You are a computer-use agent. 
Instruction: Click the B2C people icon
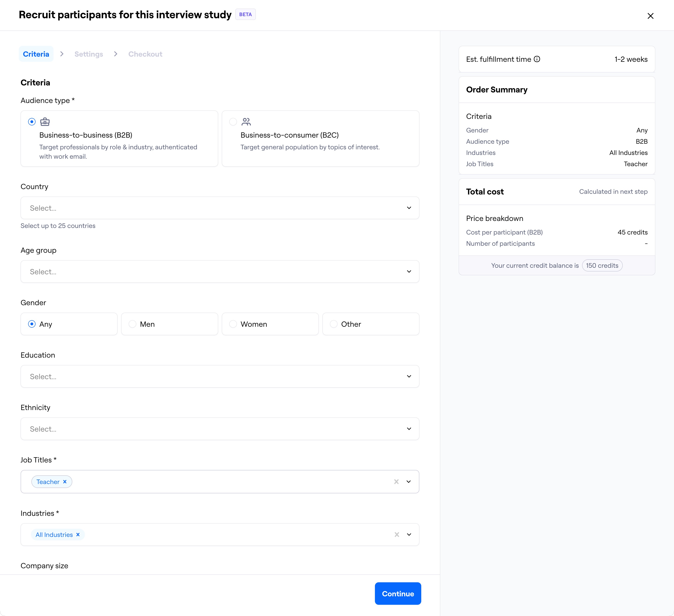pos(246,122)
